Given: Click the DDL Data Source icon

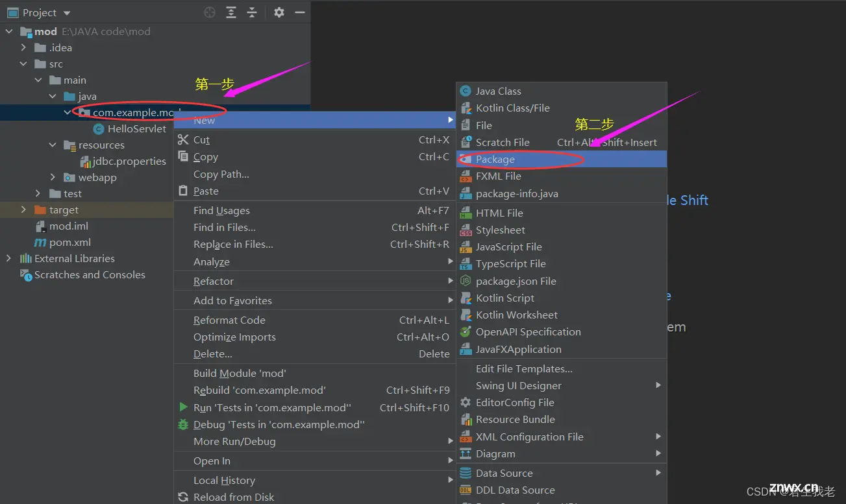Looking at the screenshot, I should click(465, 490).
